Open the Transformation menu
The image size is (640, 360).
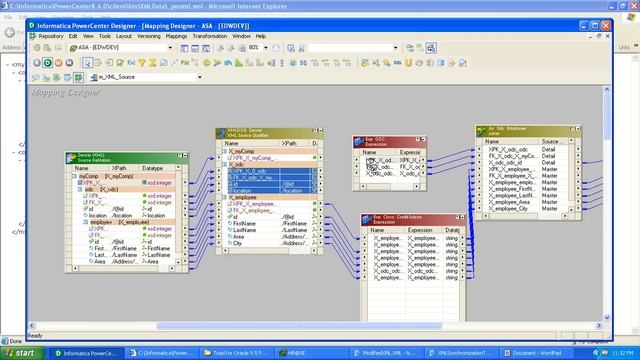210,36
